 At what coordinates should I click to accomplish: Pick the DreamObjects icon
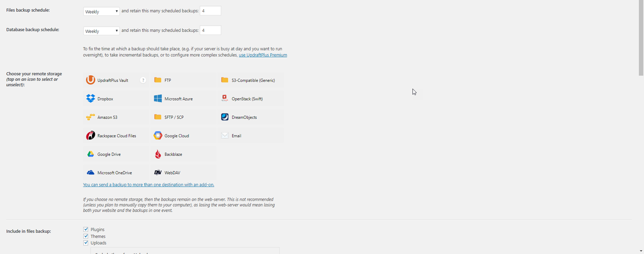[x=225, y=117]
